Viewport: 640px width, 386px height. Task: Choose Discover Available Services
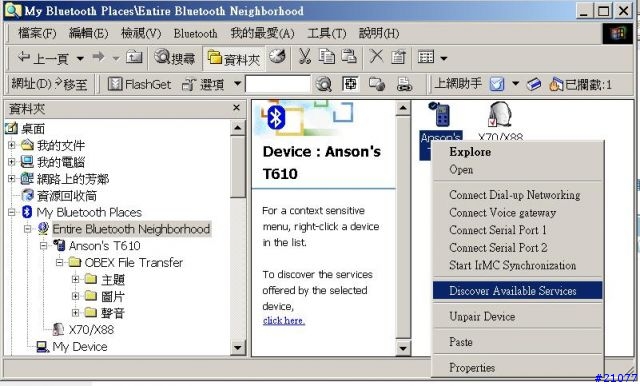coord(517,291)
